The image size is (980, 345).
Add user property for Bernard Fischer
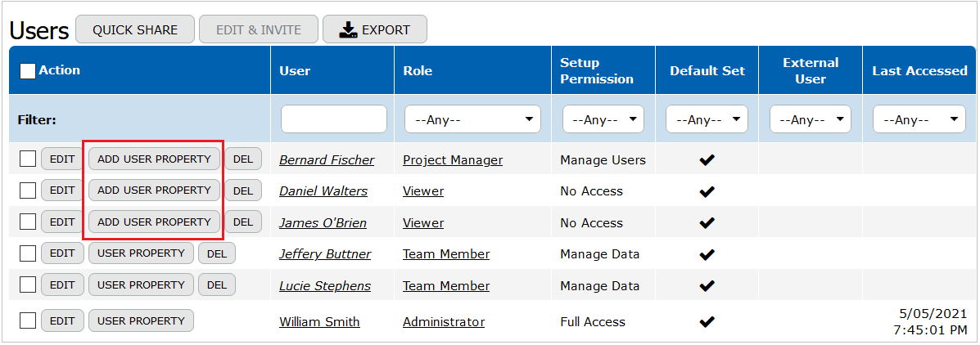click(155, 159)
